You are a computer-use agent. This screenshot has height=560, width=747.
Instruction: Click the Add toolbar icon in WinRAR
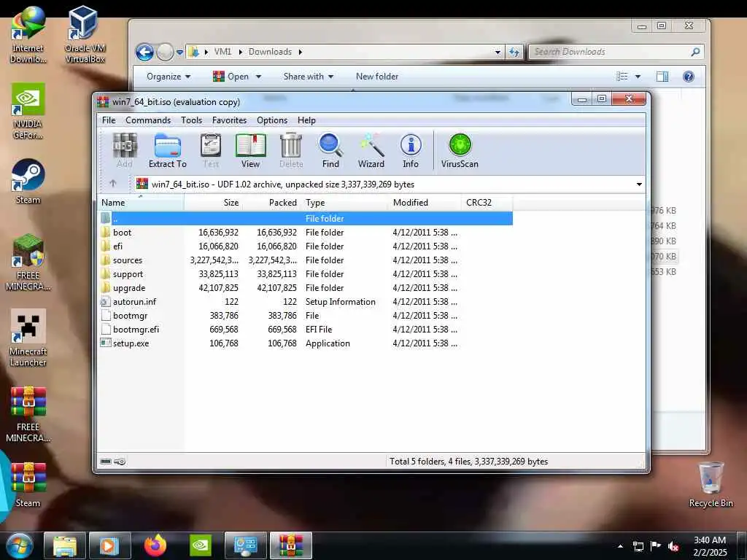click(x=125, y=150)
